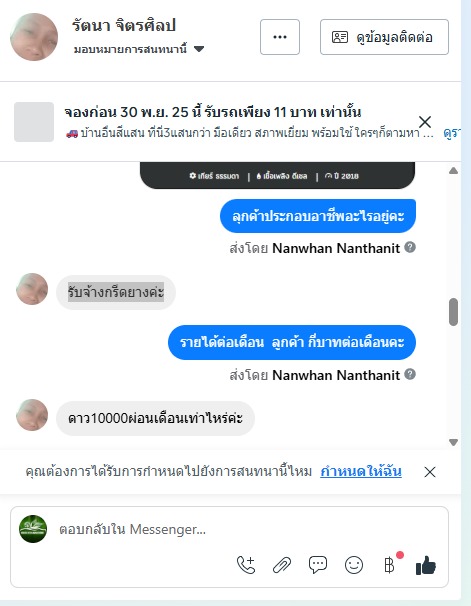
Task: Open saved replies speech bubble icon
Action: click(x=318, y=565)
